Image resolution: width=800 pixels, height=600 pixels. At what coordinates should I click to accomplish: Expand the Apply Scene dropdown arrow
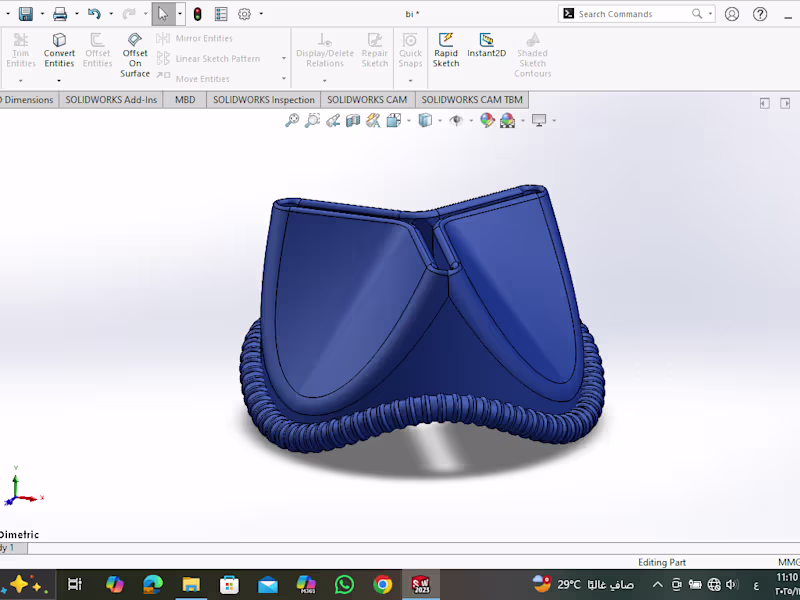click(x=522, y=120)
